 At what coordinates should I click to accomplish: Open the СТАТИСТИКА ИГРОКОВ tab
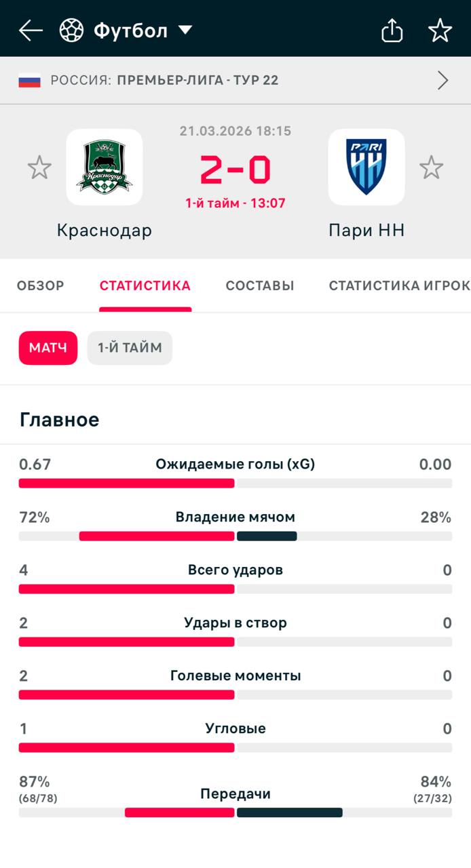click(399, 285)
